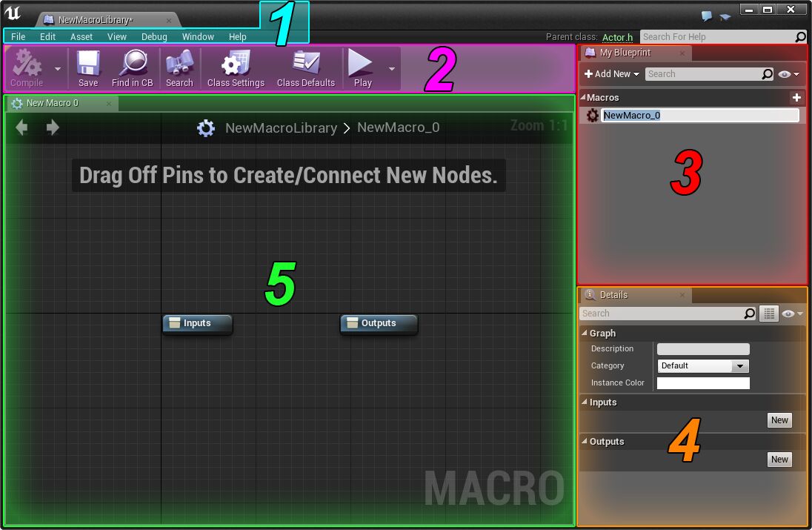Click the breadcrumb macro gear icon
Image resolution: width=812 pixels, height=530 pixels.
pyautogui.click(x=206, y=128)
